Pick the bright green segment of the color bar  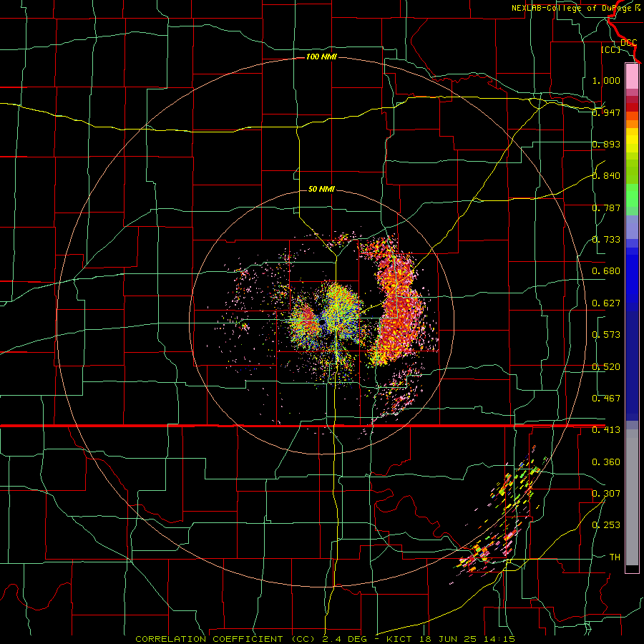tap(632, 195)
